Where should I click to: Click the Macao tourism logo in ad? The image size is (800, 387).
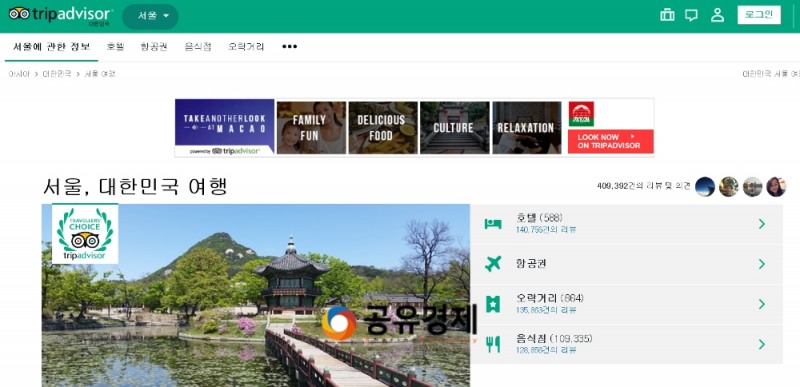coord(581,114)
